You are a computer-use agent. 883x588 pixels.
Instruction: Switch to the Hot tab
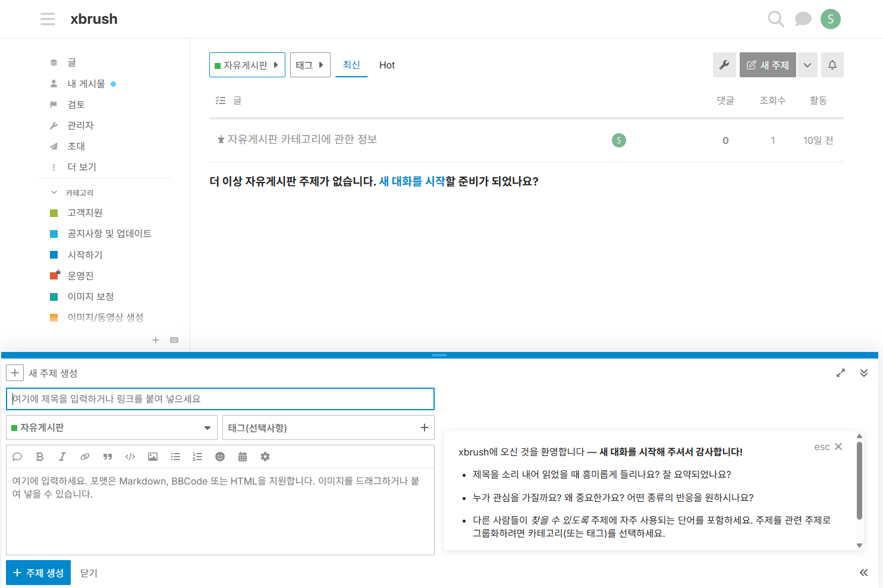386,65
